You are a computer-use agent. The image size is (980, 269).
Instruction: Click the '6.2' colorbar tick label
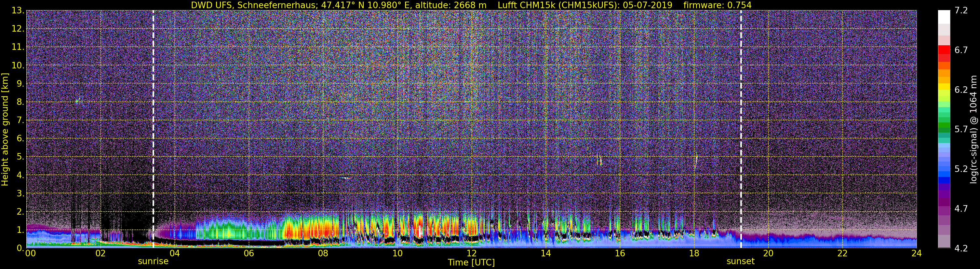(961, 90)
